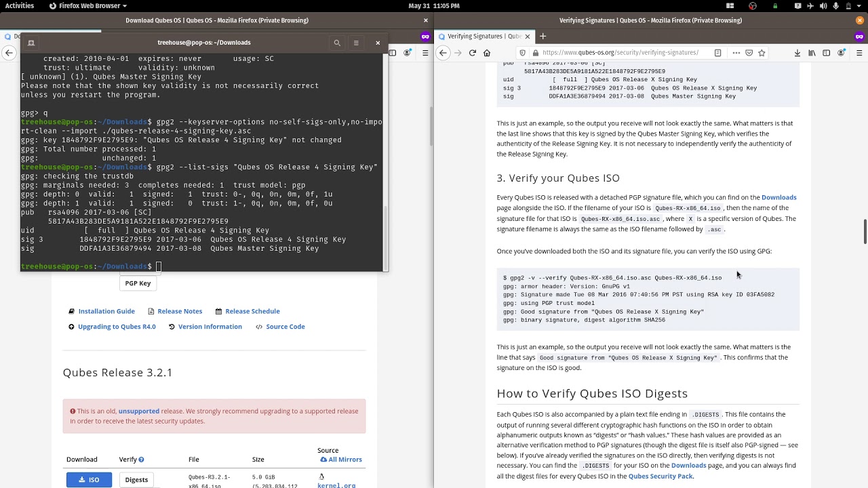The image size is (868, 488).
Task: Click the green lock tray icon
Action: 775,5
